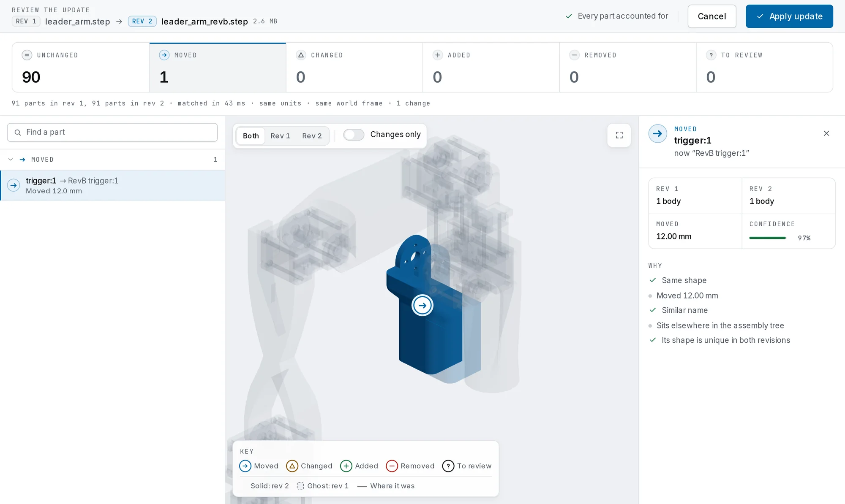
Task: Switch viewer to Rev 1 only
Action: pos(280,136)
